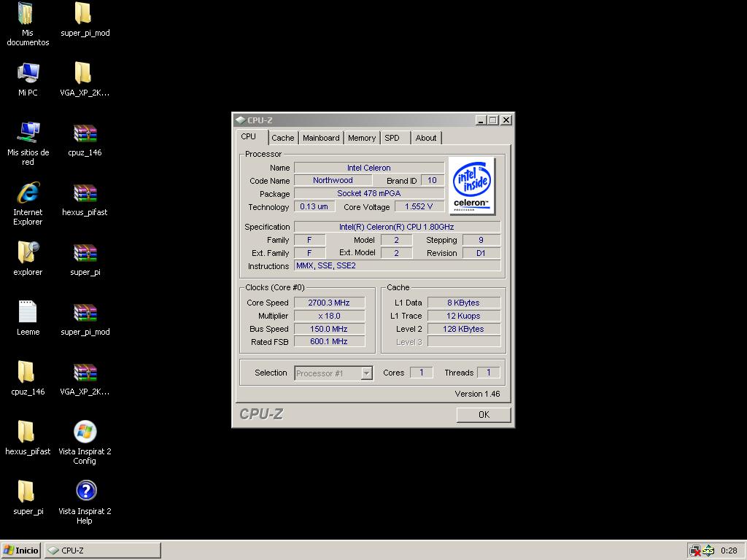Click CPU-Z taskbar button
This screenshot has height=560, width=747.
coord(102,551)
